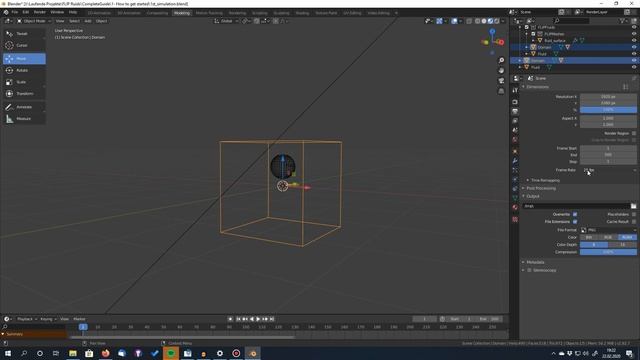
Task: Enable the Render Region checkbox
Action: pyautogui.click(x=633, y=133)
